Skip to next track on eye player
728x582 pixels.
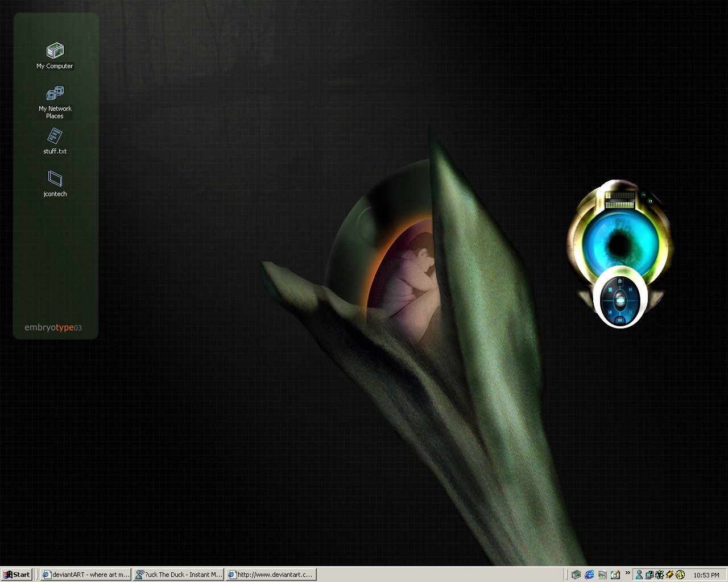pos(630,289)
